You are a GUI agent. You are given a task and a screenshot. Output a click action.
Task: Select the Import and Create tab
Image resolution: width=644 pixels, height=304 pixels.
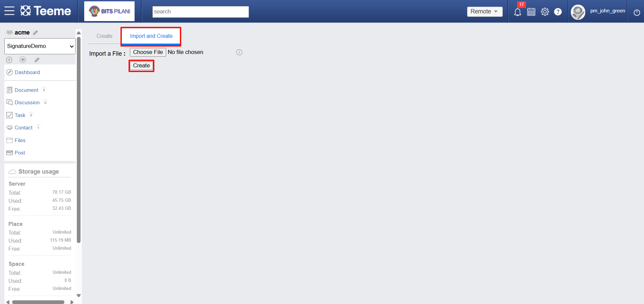point(151,36)
